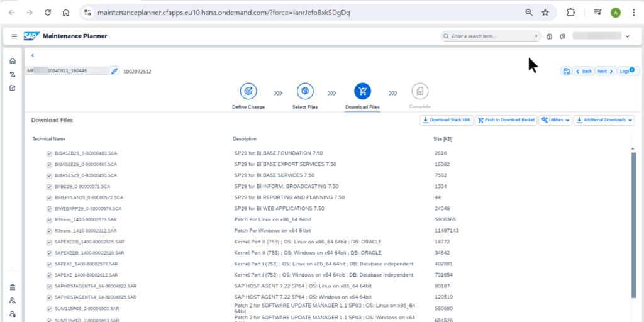Viewport: 644px width, 322px height.
Task: Click the transaction ID 1002072512
Action: [137, 72]
